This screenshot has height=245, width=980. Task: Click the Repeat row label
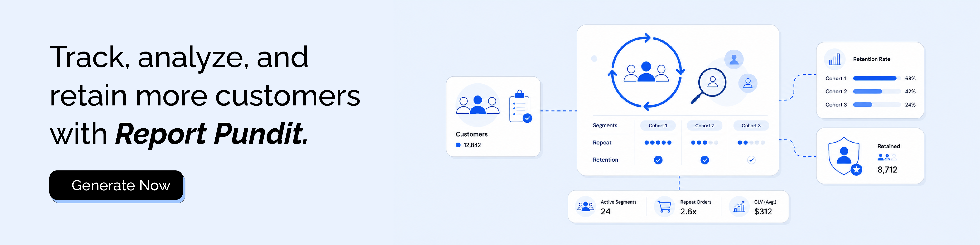point(602,143)
